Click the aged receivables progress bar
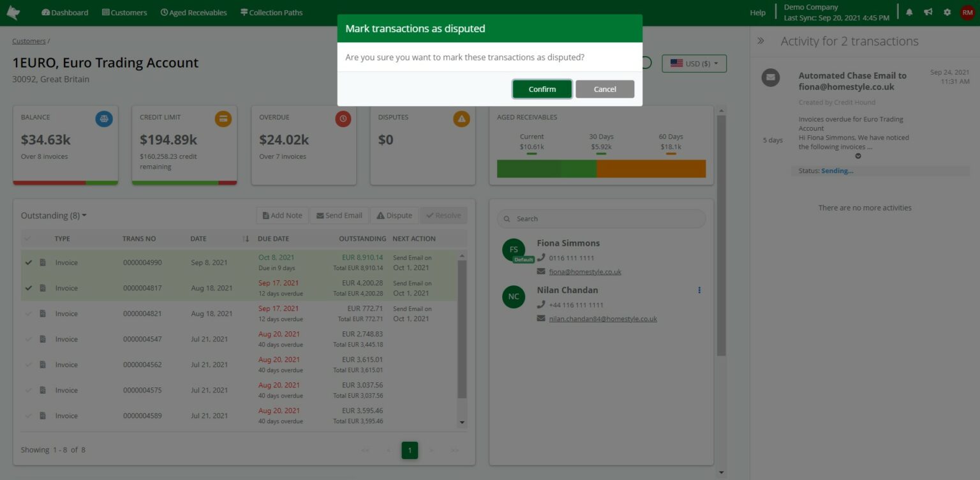 pos(600,169)
